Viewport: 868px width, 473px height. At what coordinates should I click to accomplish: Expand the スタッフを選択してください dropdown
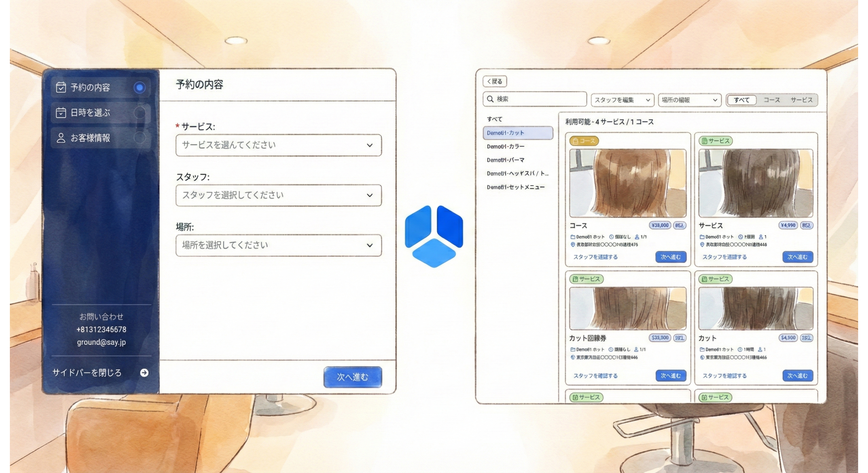278,195
